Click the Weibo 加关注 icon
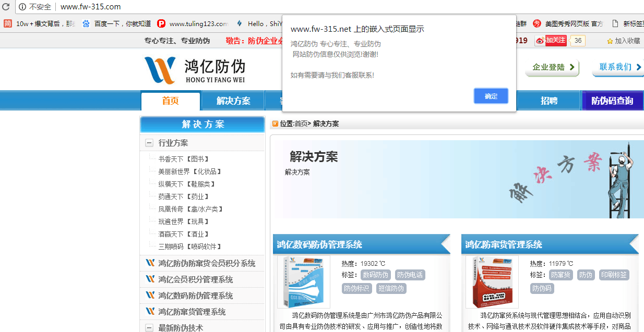 click(x=540, y=40)
